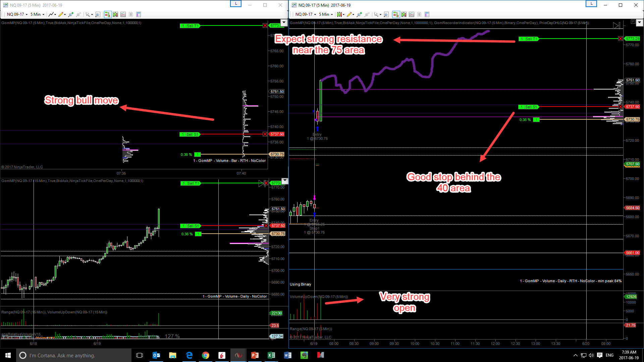The image size is (644, 362).
Task: Open properties panel icon in right chart window
Action: click(427, 14)
